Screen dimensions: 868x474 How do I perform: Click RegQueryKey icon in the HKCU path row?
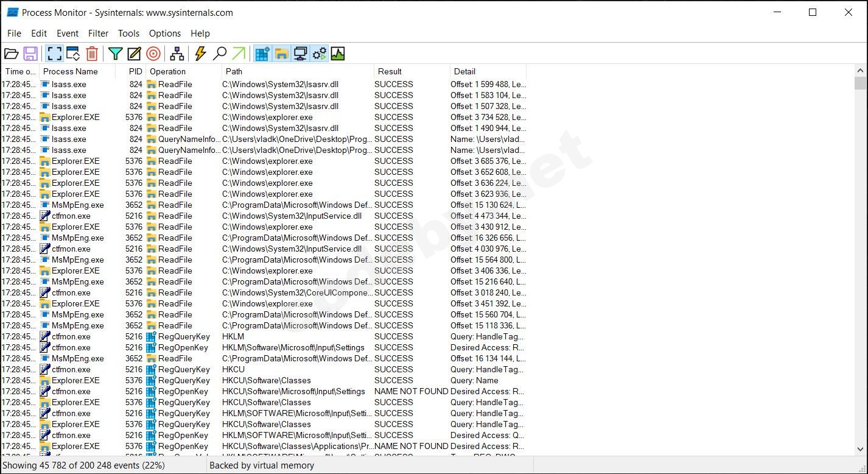point(152,369)
